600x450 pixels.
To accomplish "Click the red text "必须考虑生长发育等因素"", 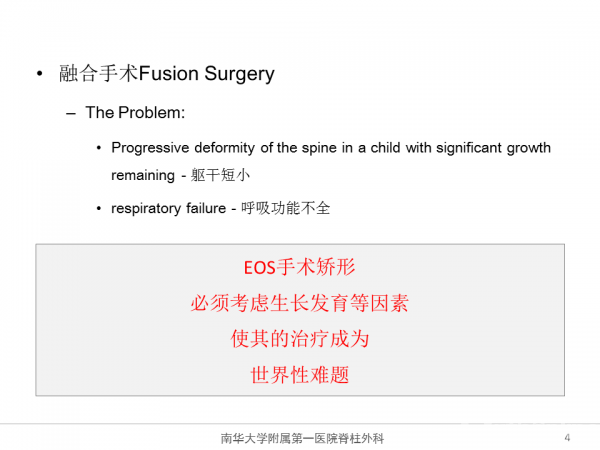I will tap(300, 304).
